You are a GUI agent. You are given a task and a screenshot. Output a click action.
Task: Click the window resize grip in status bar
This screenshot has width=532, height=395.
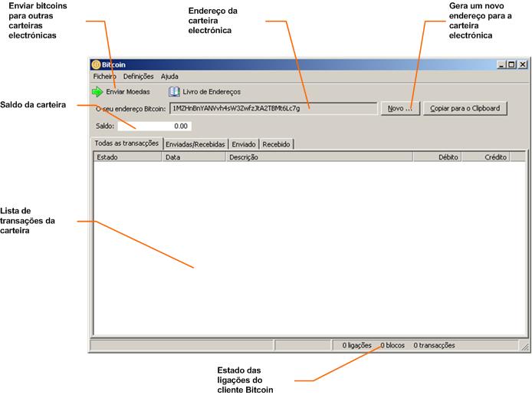point(524,347)
